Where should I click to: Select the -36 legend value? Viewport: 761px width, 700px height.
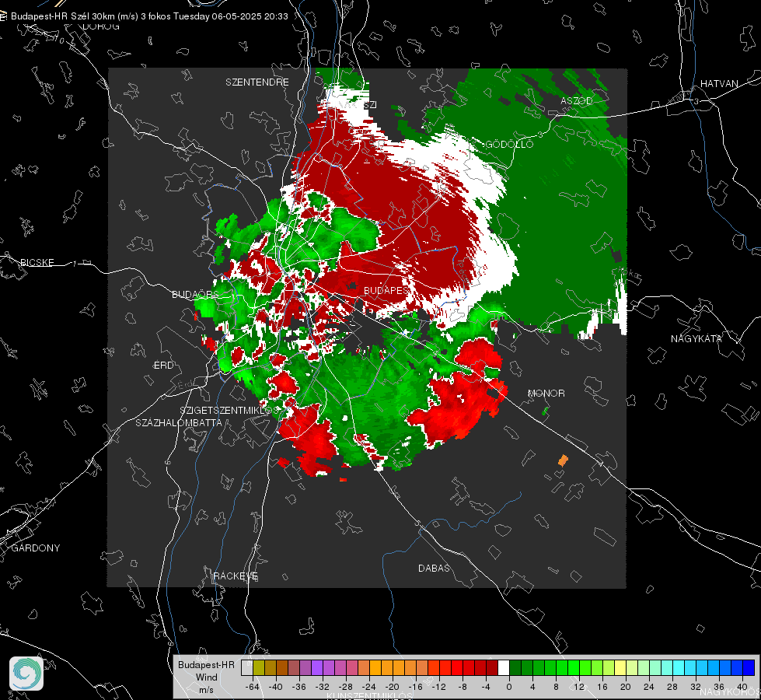coord(299,687)
